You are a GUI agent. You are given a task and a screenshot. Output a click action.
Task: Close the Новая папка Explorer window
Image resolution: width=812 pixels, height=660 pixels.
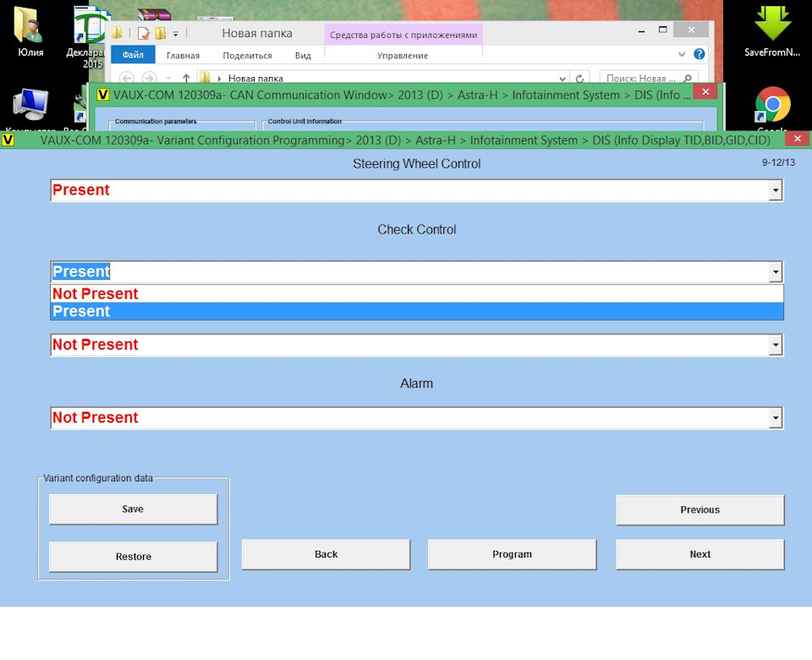(691, 30)
